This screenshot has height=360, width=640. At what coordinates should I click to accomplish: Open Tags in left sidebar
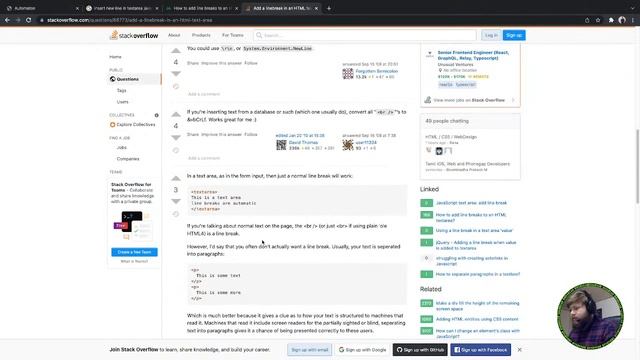pyautogui.click(x=122, y=91)
